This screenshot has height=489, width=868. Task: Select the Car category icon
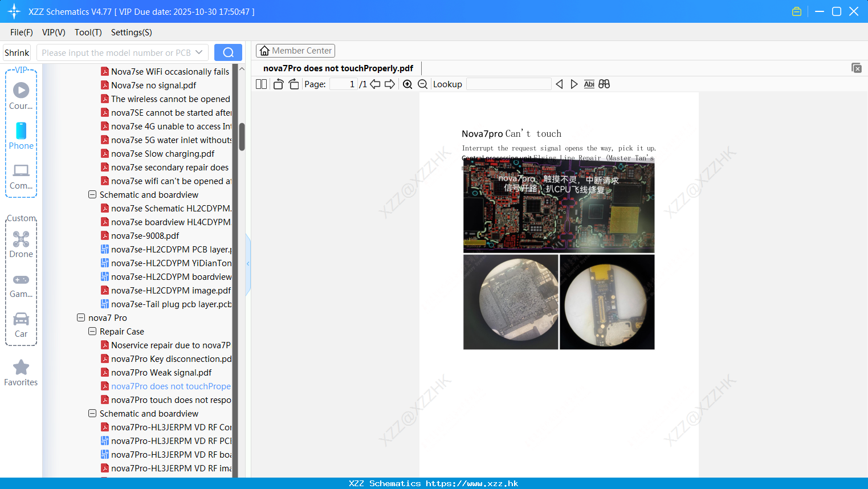click(x=21, y=325)
